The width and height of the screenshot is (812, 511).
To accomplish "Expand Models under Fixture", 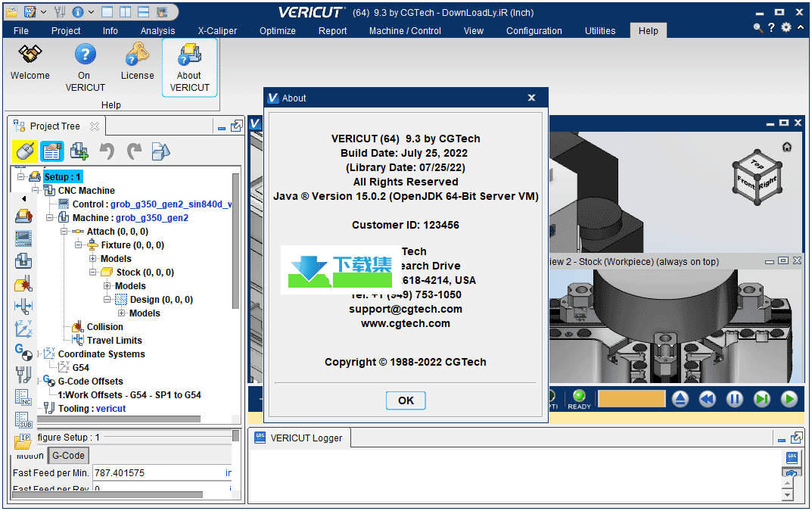I will pyautogui.click(x=92, y=259).
